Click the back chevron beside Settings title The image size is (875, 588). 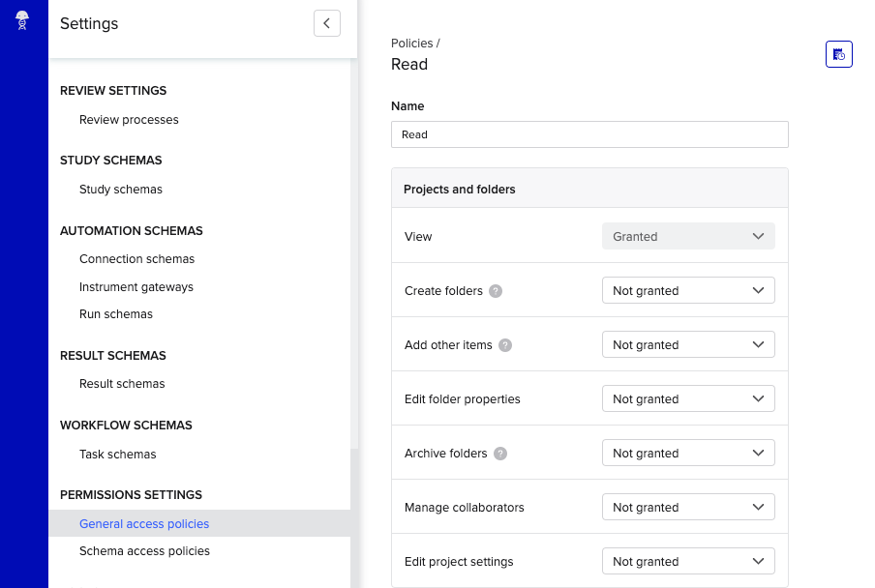[x=326, y=22]
